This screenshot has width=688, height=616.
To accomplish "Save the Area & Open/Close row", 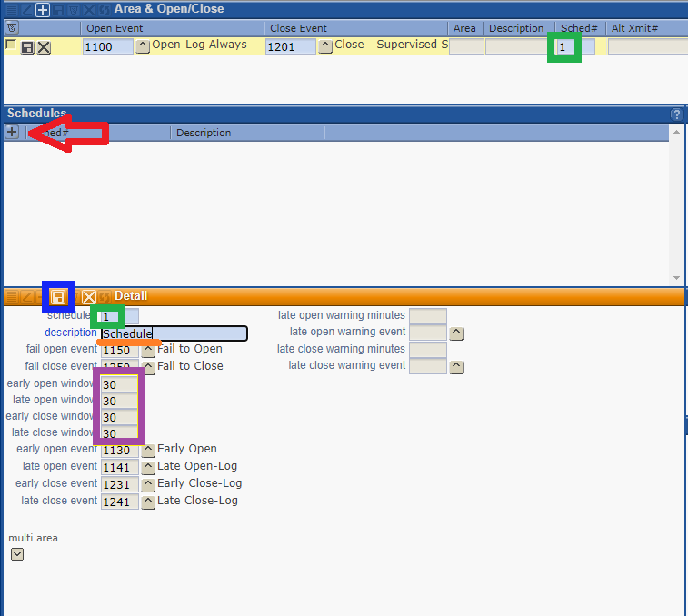I will coord(27,47).
